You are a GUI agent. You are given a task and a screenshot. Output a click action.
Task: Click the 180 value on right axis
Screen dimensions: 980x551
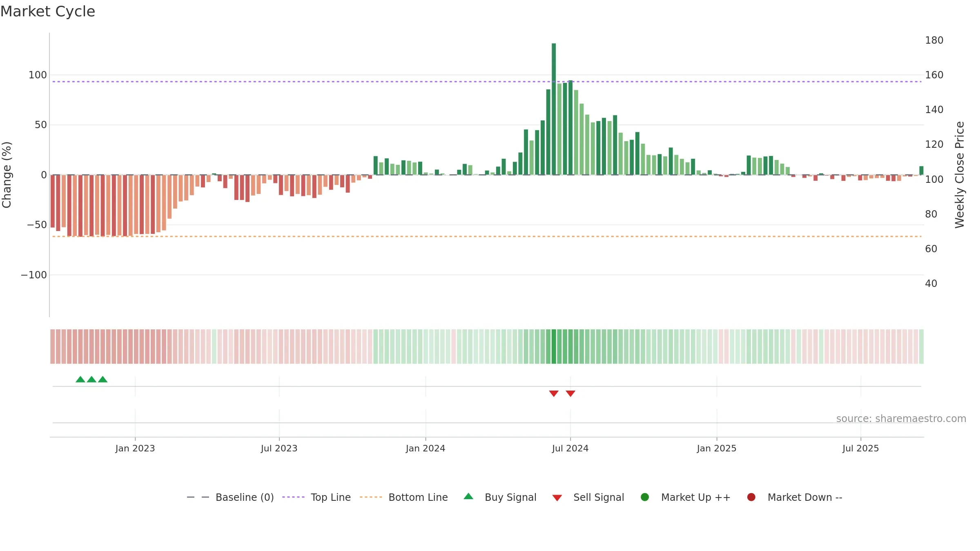934,40
